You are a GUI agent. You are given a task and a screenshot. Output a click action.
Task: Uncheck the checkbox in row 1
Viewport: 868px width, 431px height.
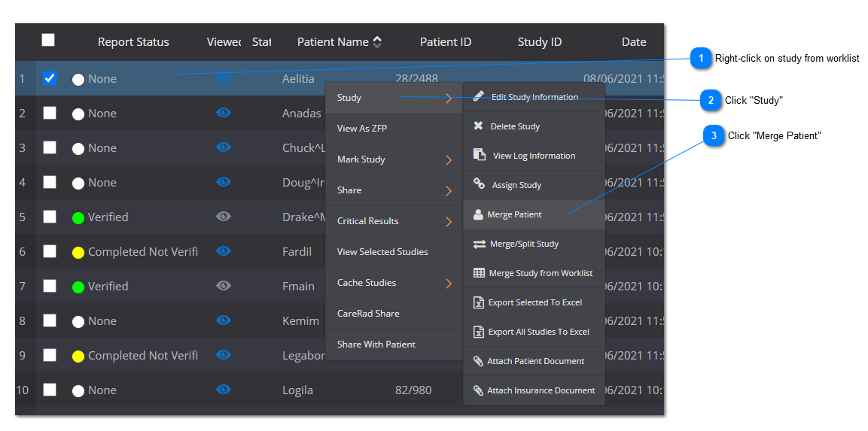pyautogui.click(x=50, y=78)
